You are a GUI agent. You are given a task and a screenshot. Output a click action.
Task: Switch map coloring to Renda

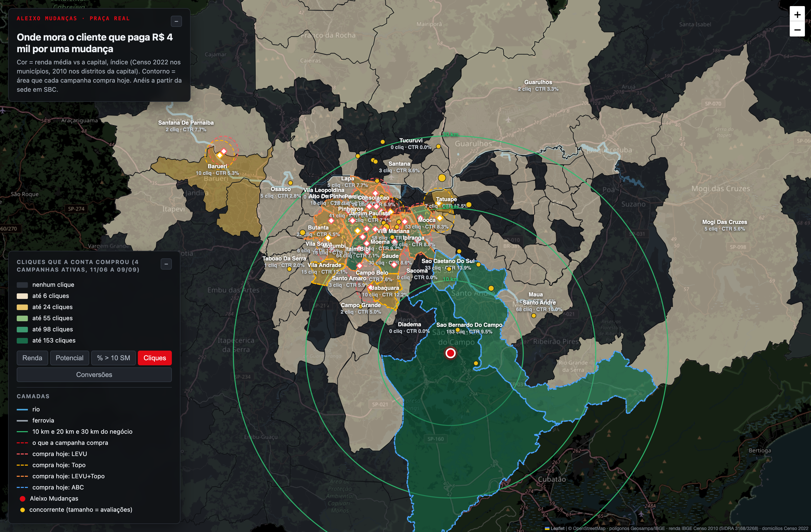(32, 358)
